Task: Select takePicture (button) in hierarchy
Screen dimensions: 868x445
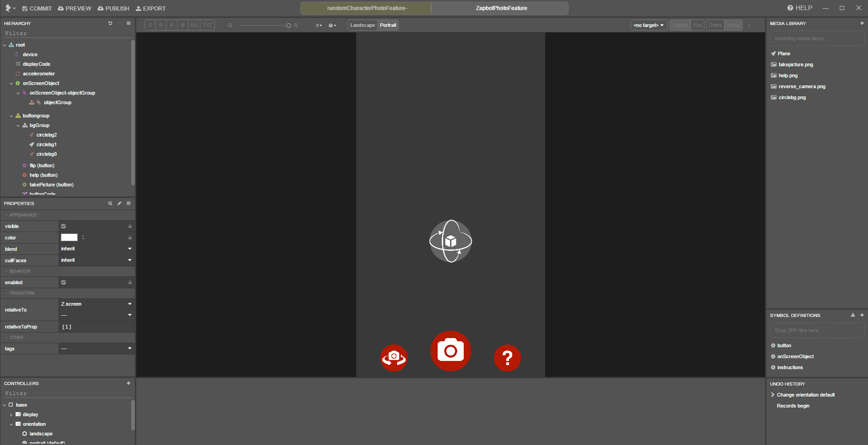Action: [51, 185]
